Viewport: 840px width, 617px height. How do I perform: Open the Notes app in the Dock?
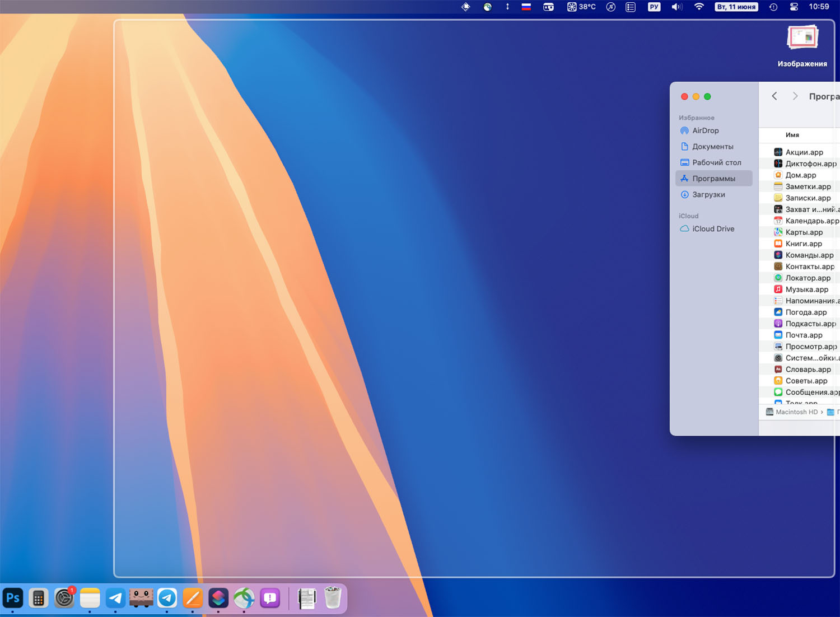tap(90, 598)
